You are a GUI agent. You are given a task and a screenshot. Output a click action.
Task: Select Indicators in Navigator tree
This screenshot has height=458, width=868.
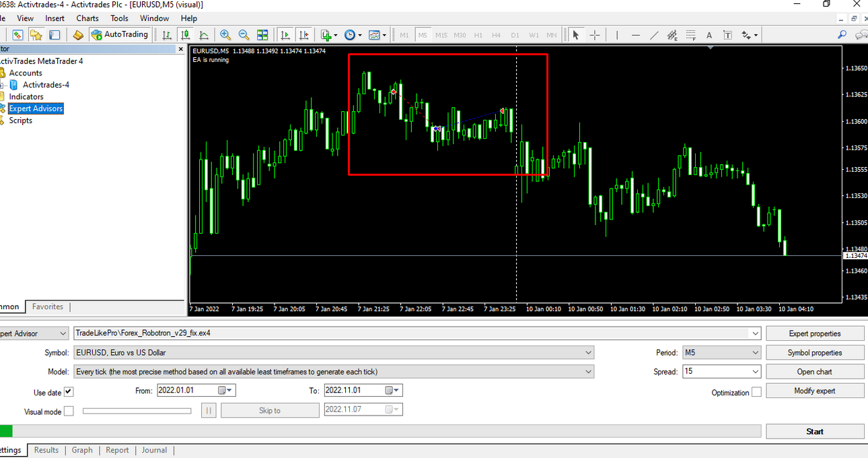[26, 96]
